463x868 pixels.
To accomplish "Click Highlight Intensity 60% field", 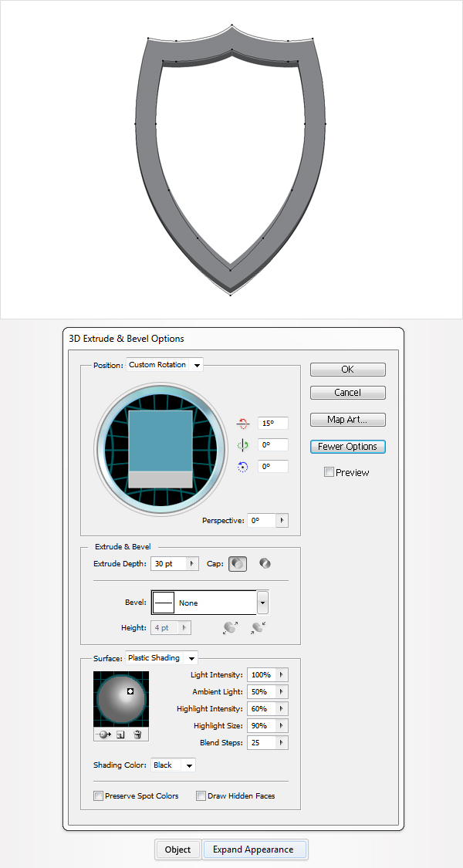I will tap(262, 708).
